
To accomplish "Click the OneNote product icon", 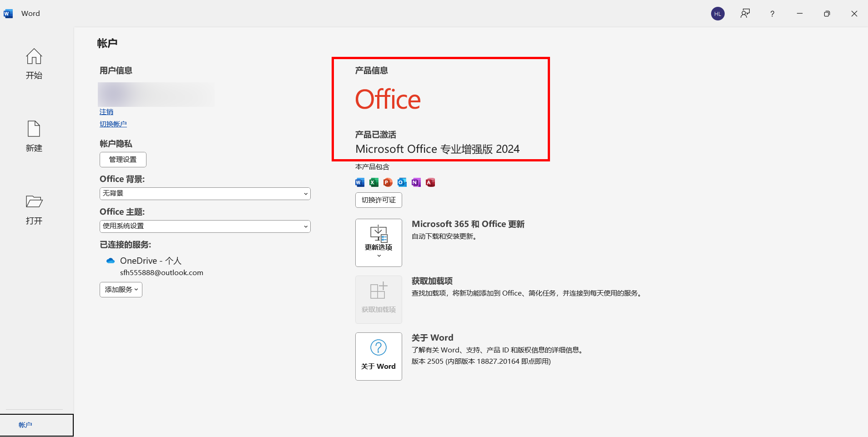I will click(416, 182).
